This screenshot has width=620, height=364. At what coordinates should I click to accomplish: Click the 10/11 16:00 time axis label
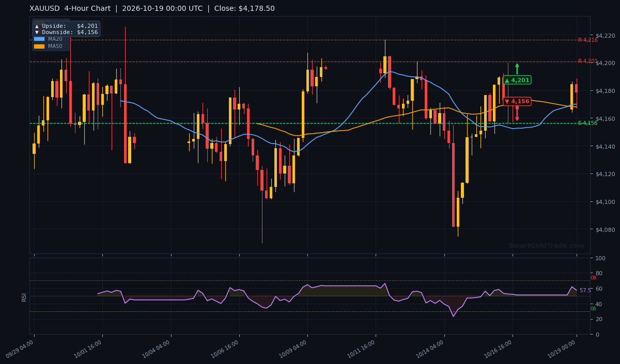pyautogui.click(x=361, y=349)
